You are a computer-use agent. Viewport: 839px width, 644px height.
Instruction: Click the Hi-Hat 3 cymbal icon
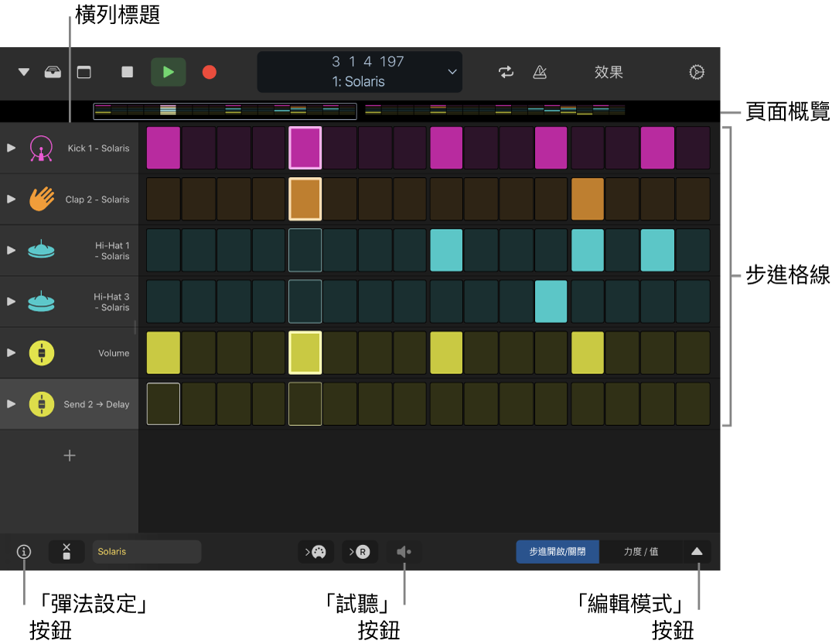pyautogui.click(x=41, y=302)
